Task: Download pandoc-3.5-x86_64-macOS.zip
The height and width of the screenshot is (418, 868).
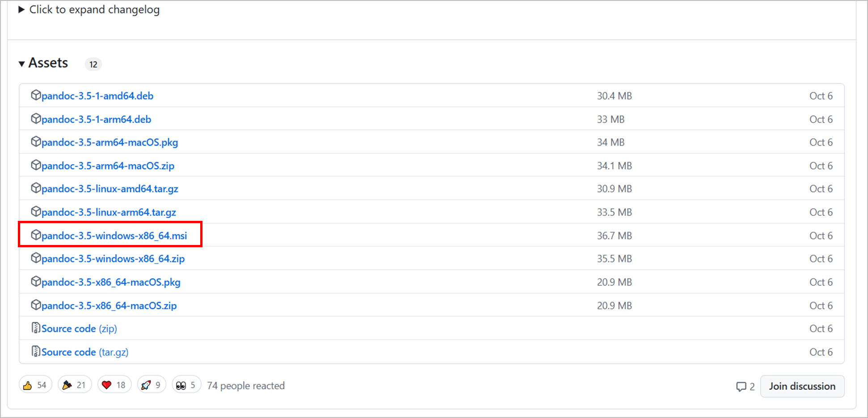Action: click(x=109, y=306)
